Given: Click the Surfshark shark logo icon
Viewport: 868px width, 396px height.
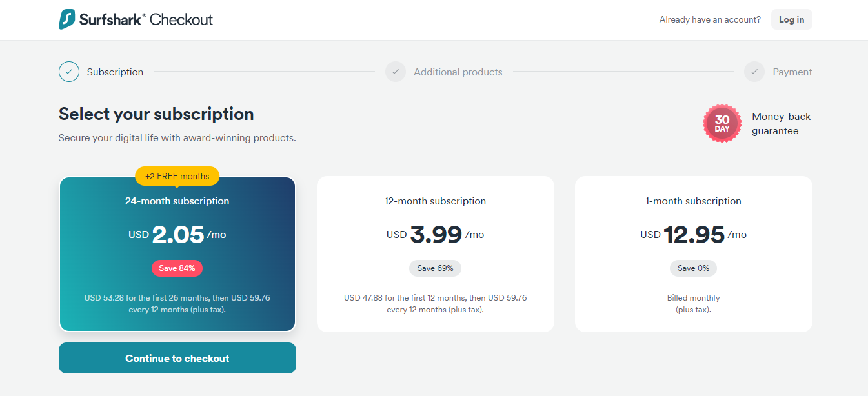Looking at the screenshot, I should tap(67, 19).
